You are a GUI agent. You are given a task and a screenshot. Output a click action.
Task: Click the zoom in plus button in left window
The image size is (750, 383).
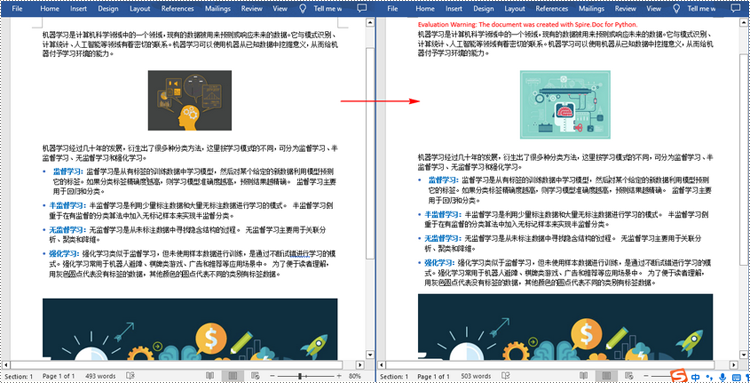click(339, 376)
